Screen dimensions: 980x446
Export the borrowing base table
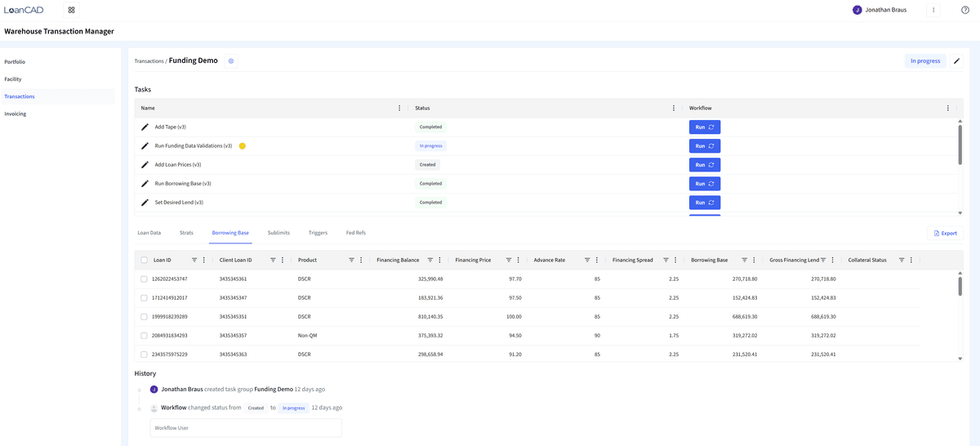[945, 233]
